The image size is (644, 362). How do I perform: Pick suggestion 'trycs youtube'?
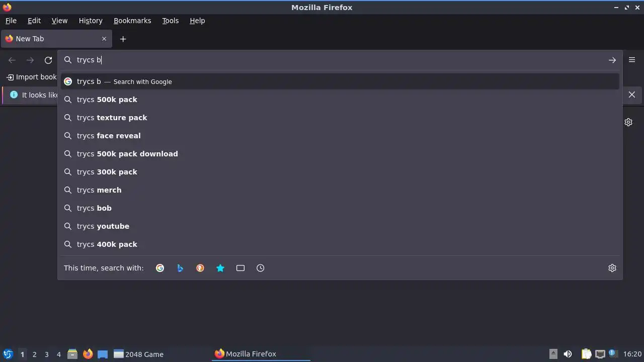click(x=340, y=226)
